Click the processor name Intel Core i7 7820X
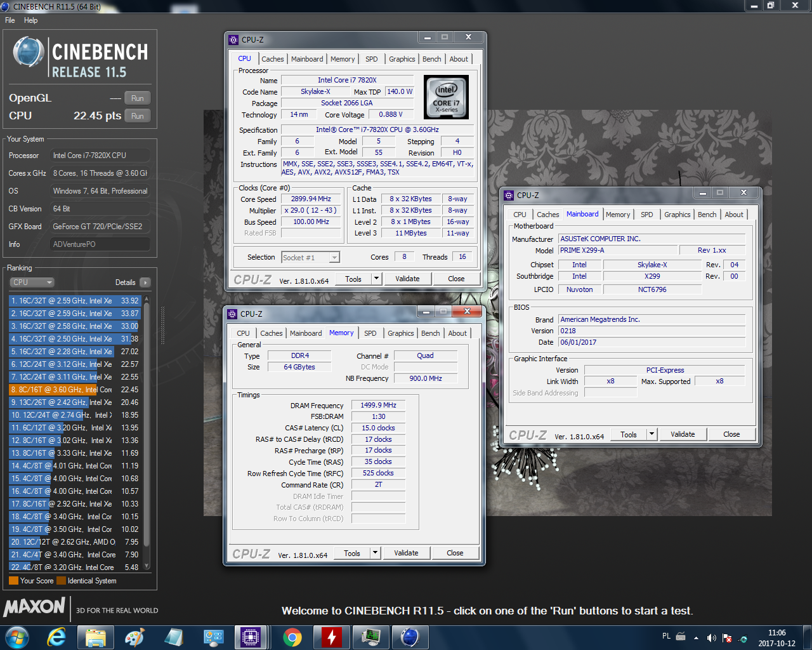Viewport: 812px width, 650px height. pos(347,80)
